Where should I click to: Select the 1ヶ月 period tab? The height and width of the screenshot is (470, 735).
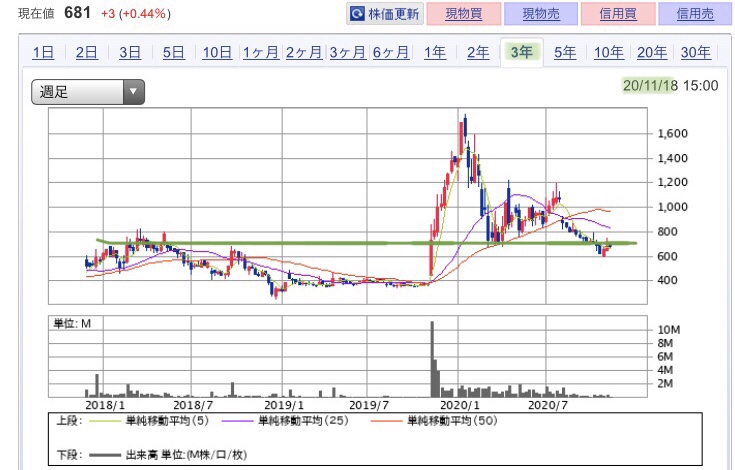tap(261, 53)
